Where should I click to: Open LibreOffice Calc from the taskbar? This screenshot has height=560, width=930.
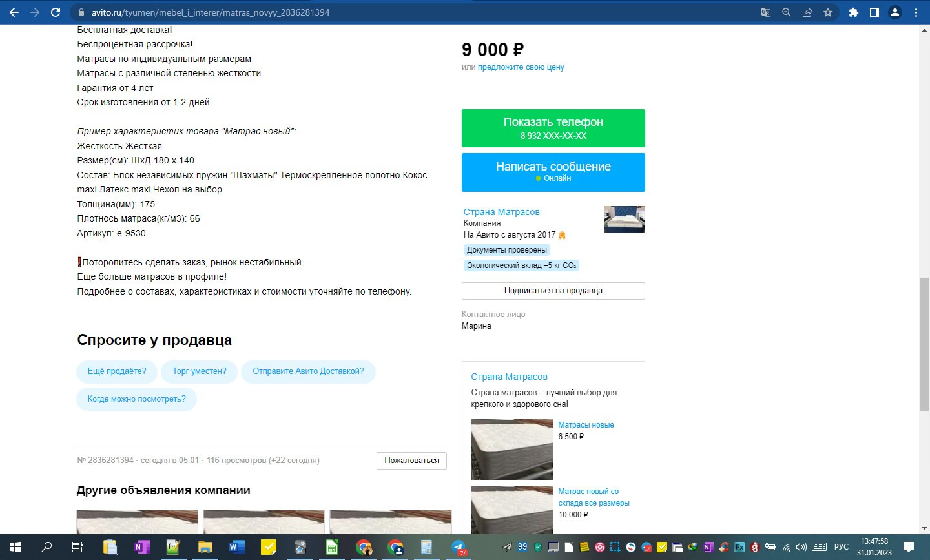331,547
